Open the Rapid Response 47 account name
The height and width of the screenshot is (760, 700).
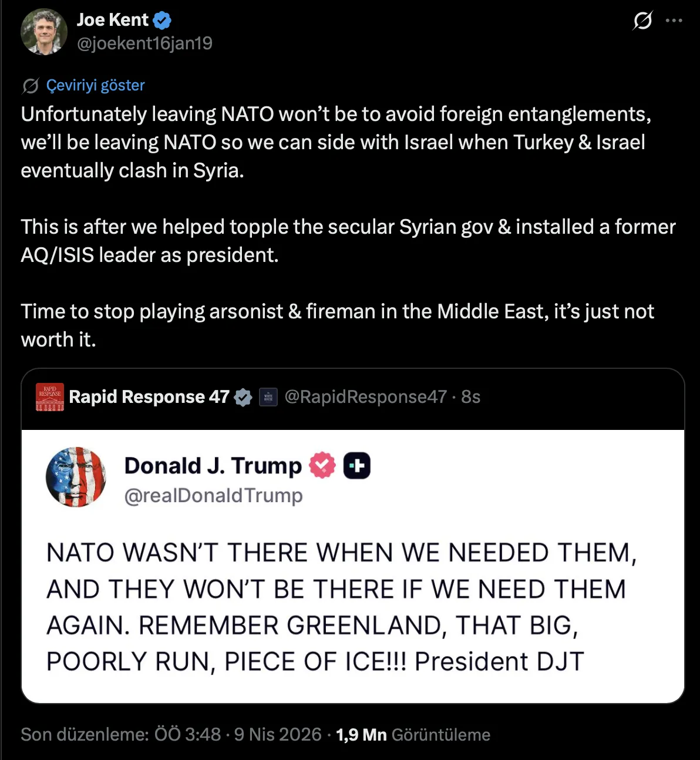(x=149, y=397)
